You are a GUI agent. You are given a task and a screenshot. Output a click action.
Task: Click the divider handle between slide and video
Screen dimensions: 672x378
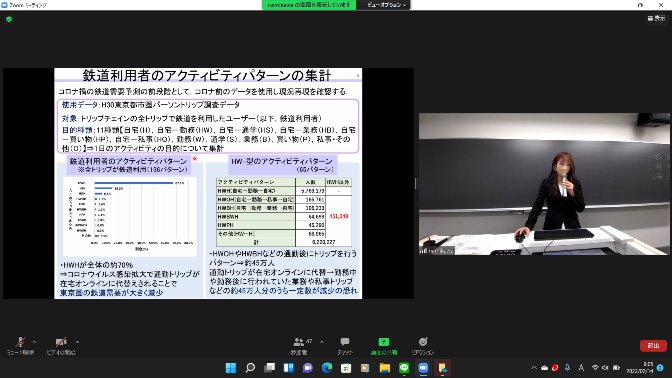416,183
